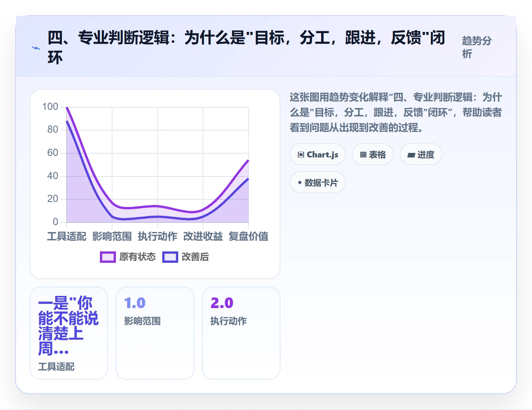
Task: Click the description paragraph starting with 这张图用趋势变化
Action: [396, 112]
